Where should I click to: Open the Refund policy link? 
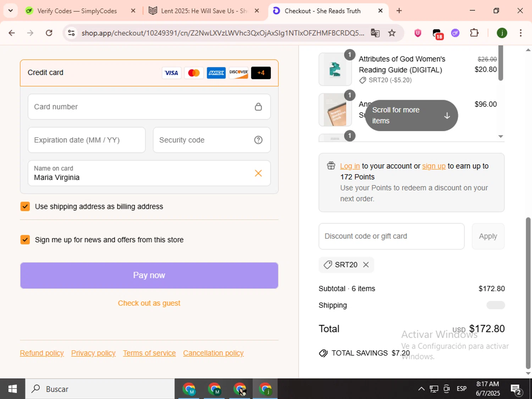[x=42, y=353]
